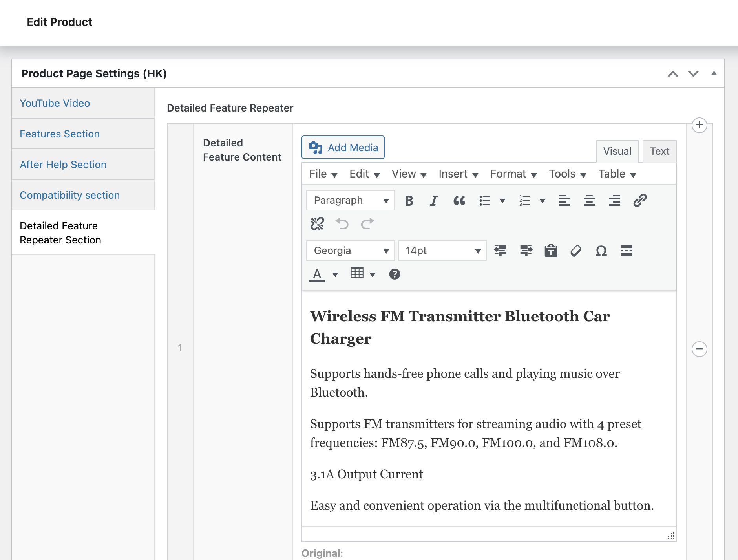Screen dimensions: 738x560
Task: Insert a bulleted list
Action: coord(484,201)
